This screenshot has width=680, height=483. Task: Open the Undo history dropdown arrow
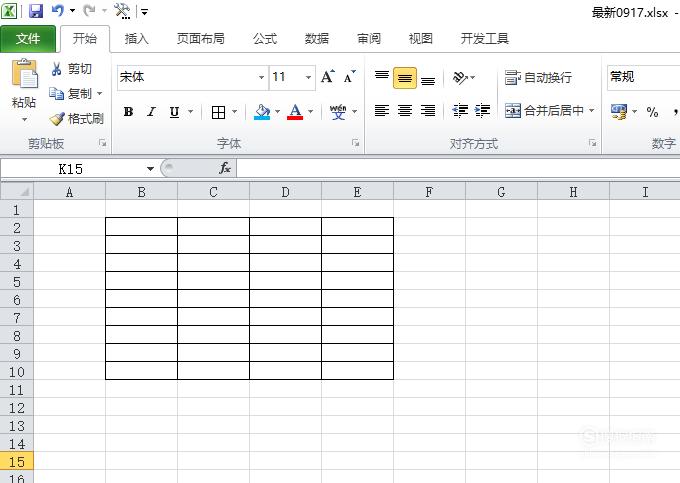72,11
